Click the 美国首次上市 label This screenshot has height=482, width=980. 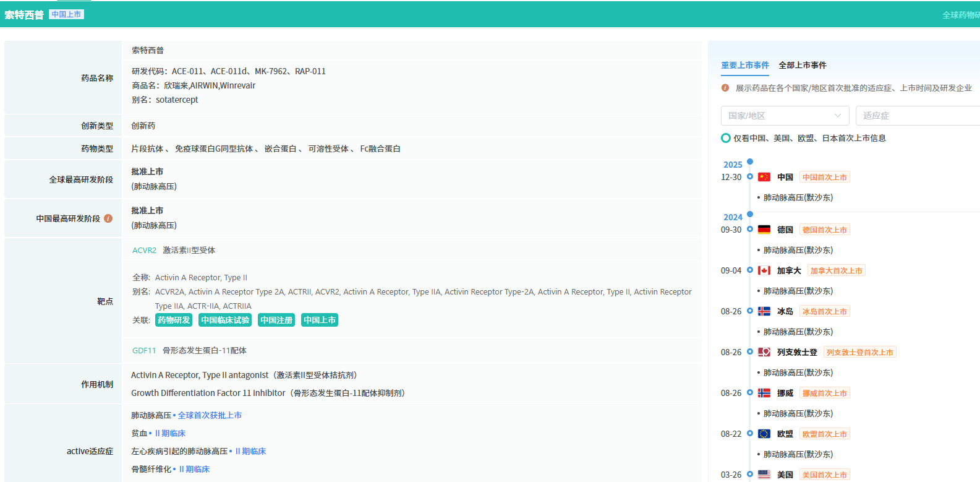click(825, 475)
